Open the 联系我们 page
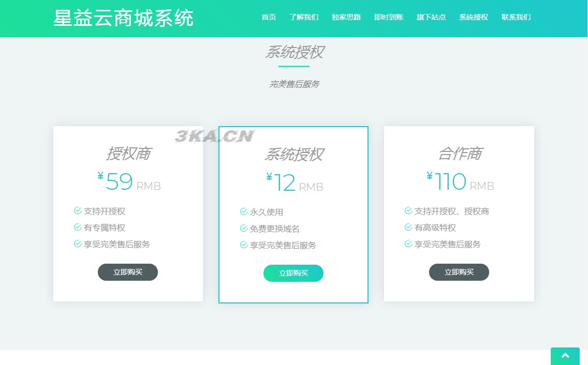The image size is (588, 365). pos(516,17)
